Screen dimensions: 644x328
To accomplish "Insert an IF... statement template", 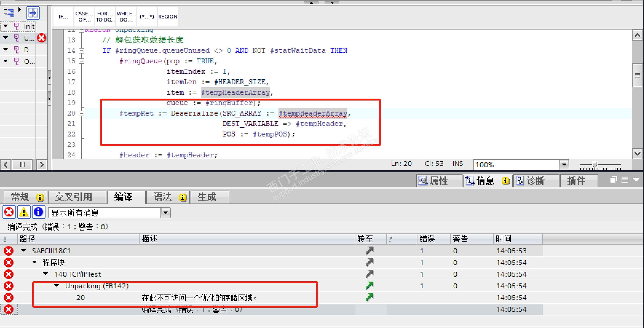I will 63,17.
